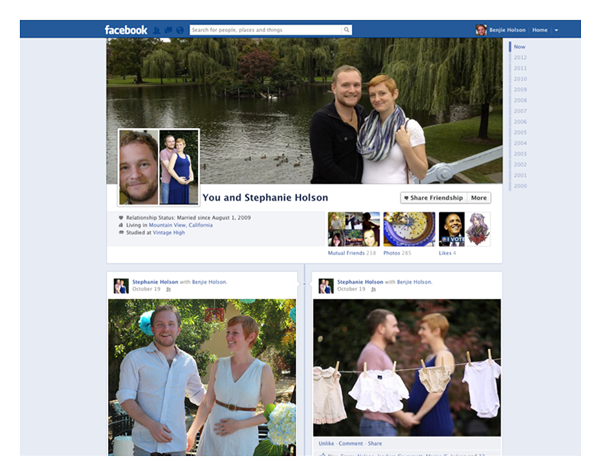
Task: Click the relationship status heart icon
Action: pos(121,217)
